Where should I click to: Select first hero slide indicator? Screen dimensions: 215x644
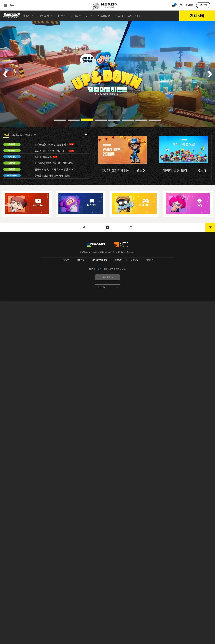60,120
